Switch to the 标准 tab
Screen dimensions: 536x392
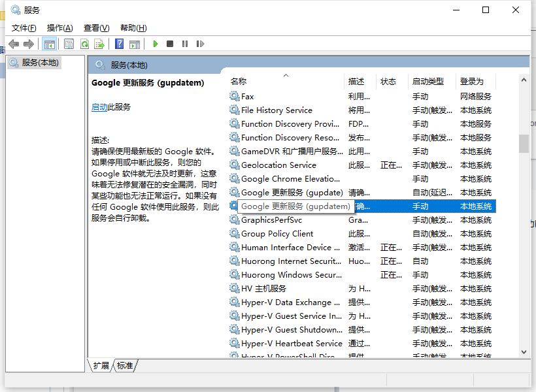(x=125, y=366)
